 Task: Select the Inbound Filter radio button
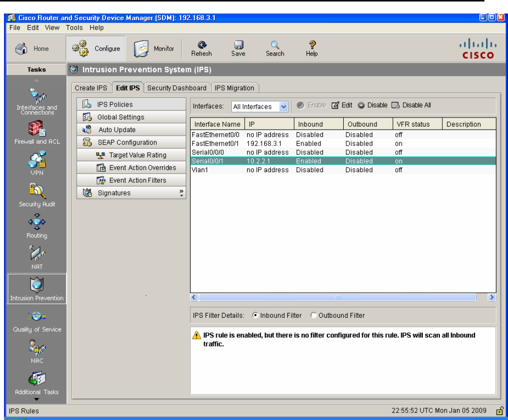click(x=255, y=315)
